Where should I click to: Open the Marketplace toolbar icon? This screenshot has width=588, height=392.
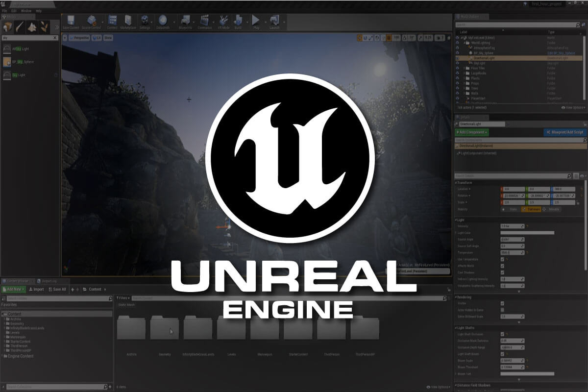point(128,21)
